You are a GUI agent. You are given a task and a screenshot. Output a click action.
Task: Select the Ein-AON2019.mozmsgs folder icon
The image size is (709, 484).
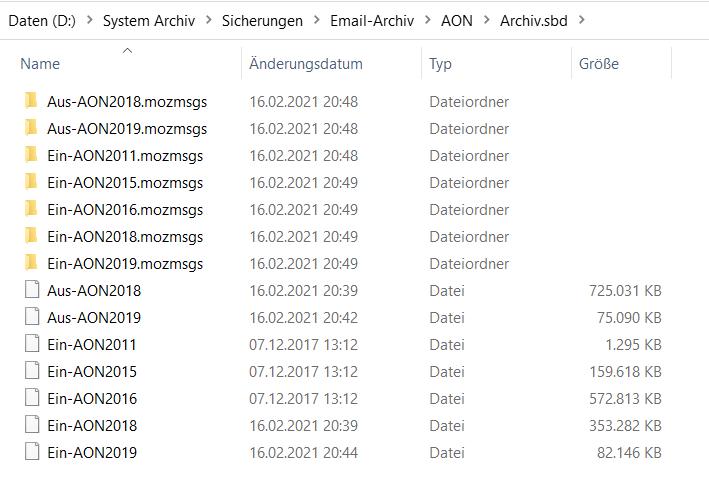point(31,263)
